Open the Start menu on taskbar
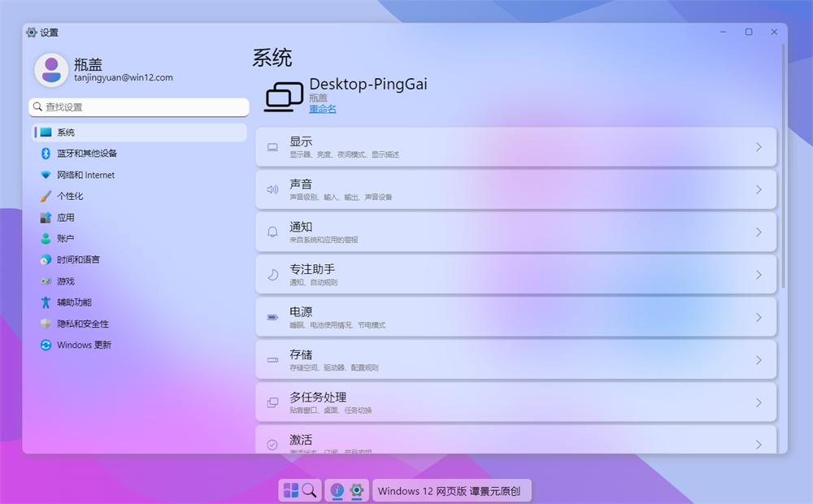The width and height of the screenshot is (813, 504). (x=290, y=490)
